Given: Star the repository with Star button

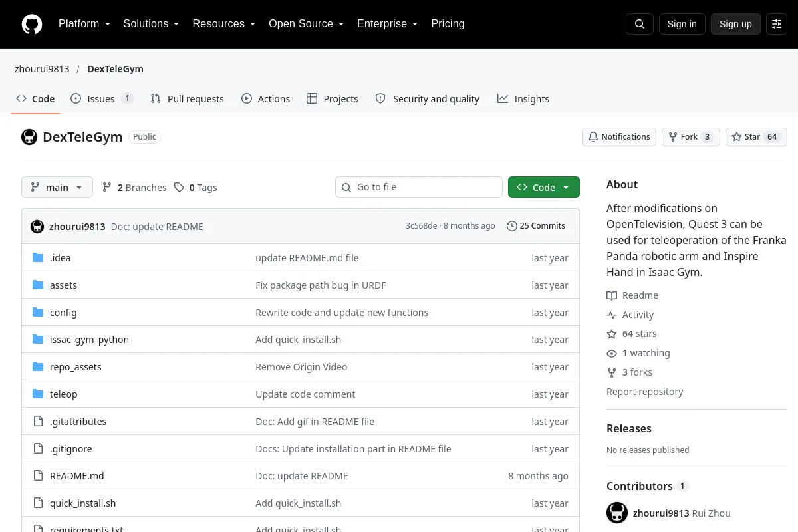Looking at the screenshot, I should pyautogui.click(x=756, y=137).
